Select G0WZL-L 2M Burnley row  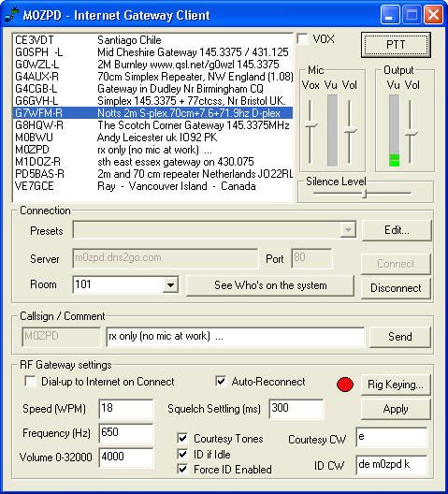point(153,65)
